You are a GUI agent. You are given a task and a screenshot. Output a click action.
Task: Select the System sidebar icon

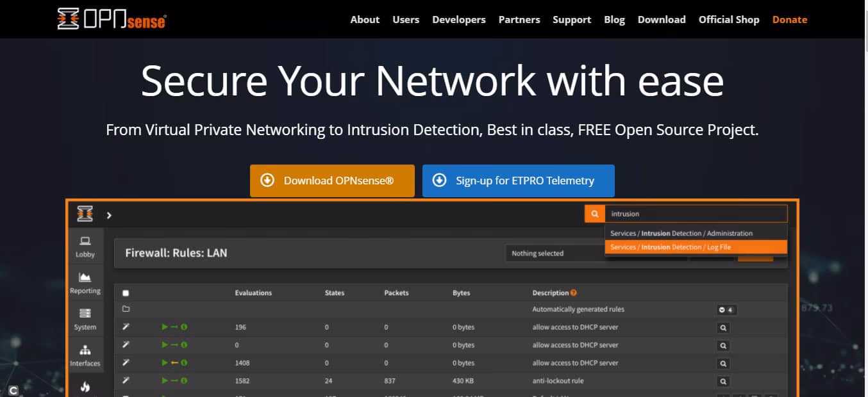(85, 320)
